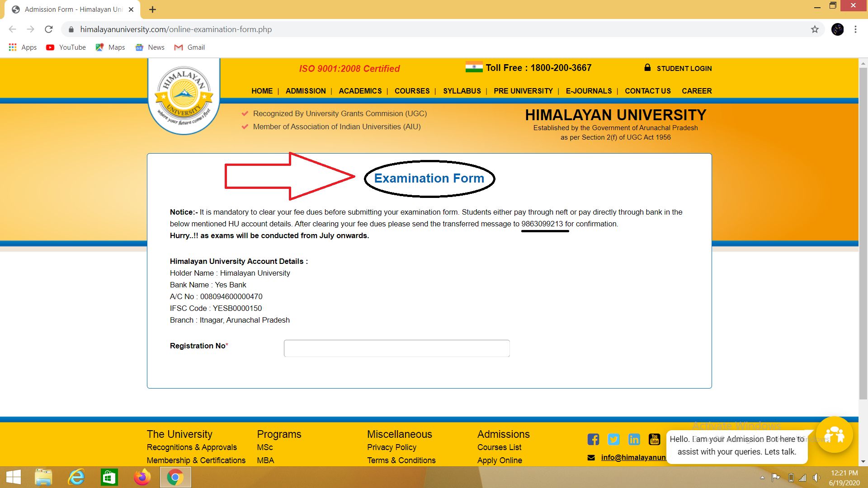This screenshot has width=868, height=488.
Task: Open the Privacy Policy link
Action: pyautogui.click(x=392, y=447)
